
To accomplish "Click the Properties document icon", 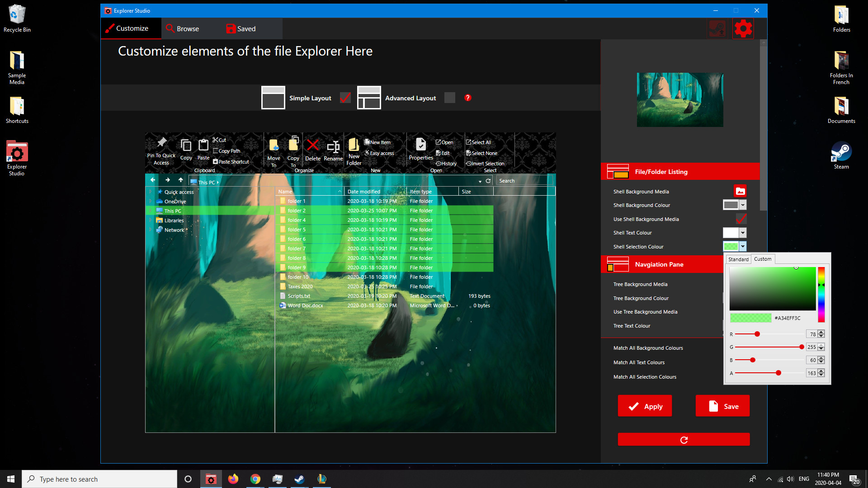I will pyautogui.click(x=421, y=144).
